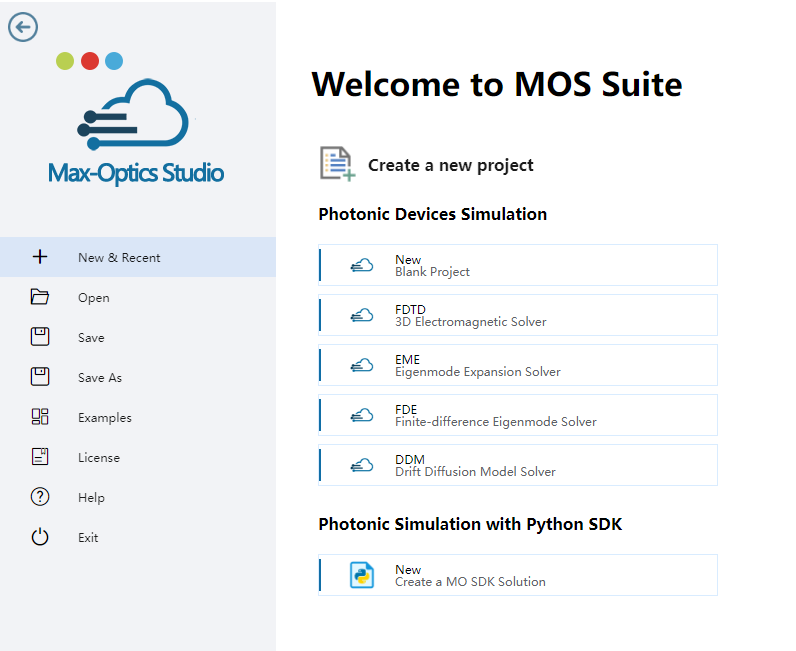Click the Create a new project document icon
This screenshot has width=796, height=651.
[337, 164]
